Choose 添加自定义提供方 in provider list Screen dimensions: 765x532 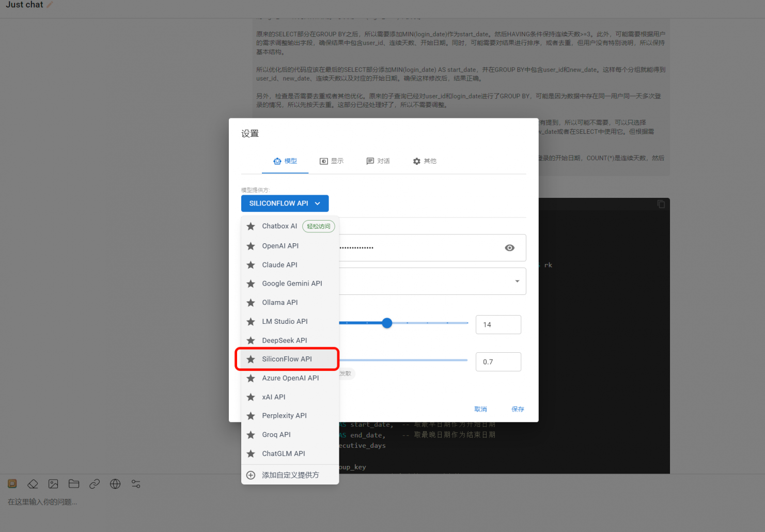290,475
